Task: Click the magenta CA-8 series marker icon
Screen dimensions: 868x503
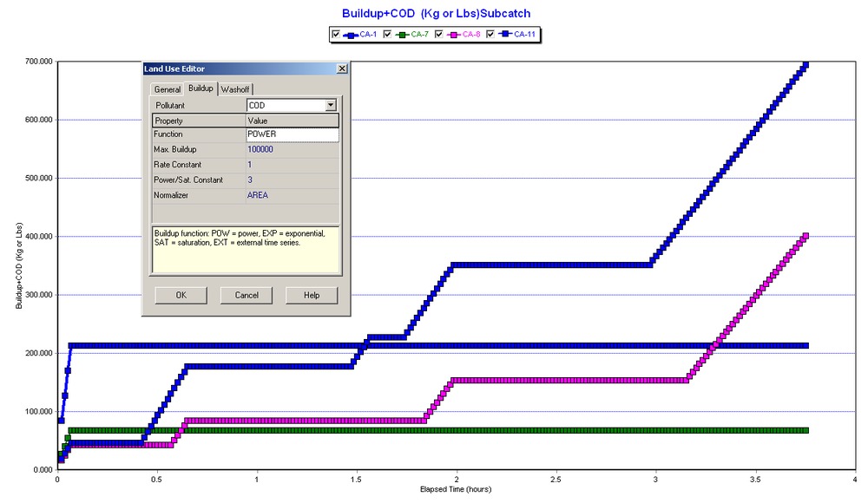Action: pos(453,34)
